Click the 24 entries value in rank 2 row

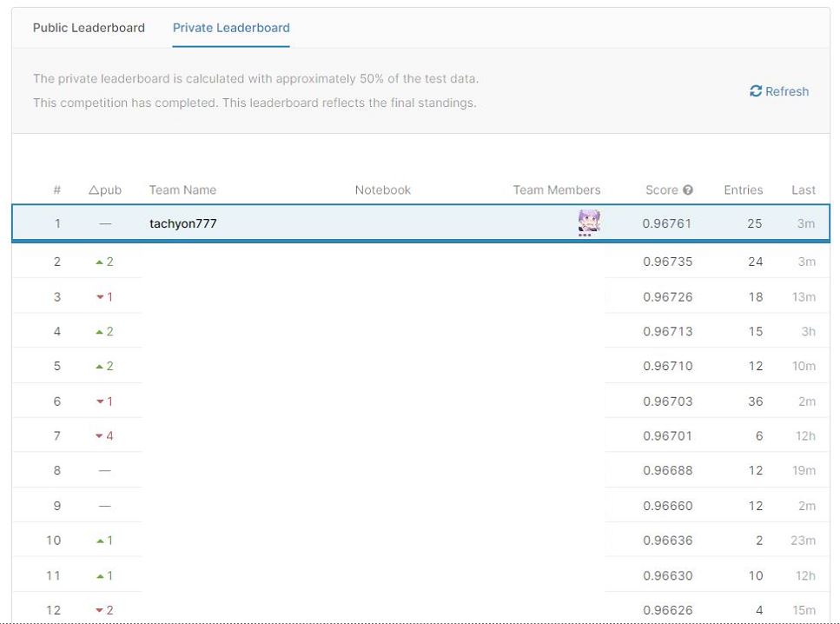[756, 262]
